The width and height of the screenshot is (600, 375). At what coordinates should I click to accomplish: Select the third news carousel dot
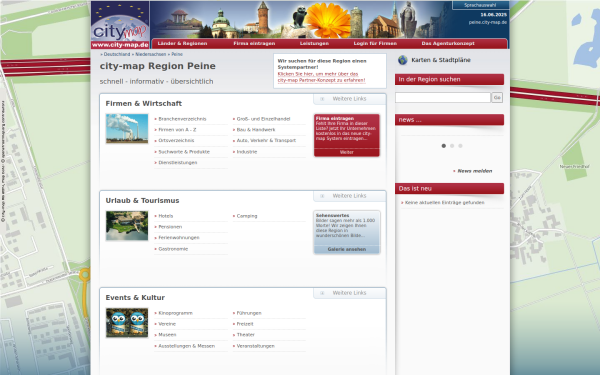[460, 146]
